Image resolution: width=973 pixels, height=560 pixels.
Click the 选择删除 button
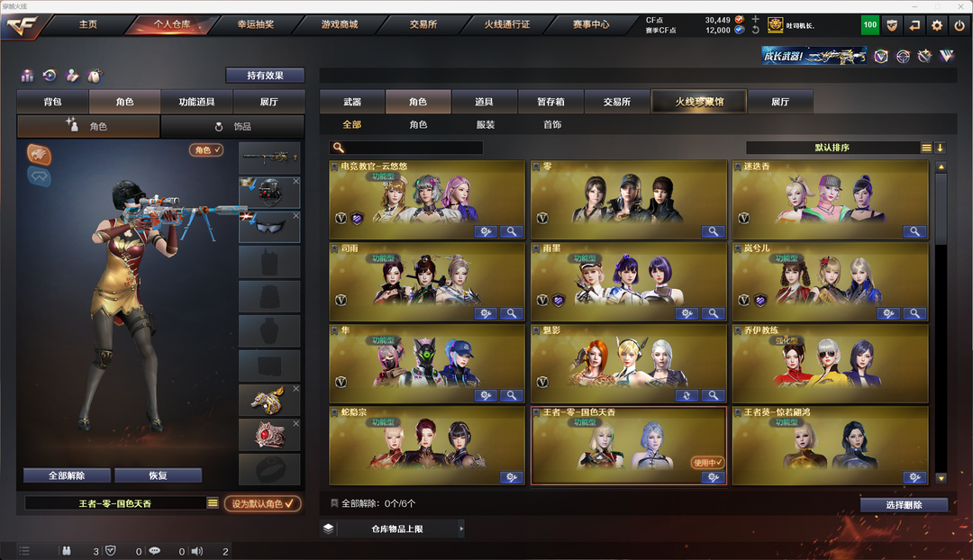click(905, 505)
